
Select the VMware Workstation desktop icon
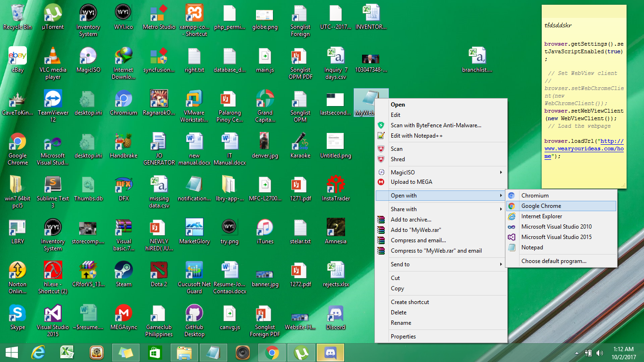click(194, 106)
